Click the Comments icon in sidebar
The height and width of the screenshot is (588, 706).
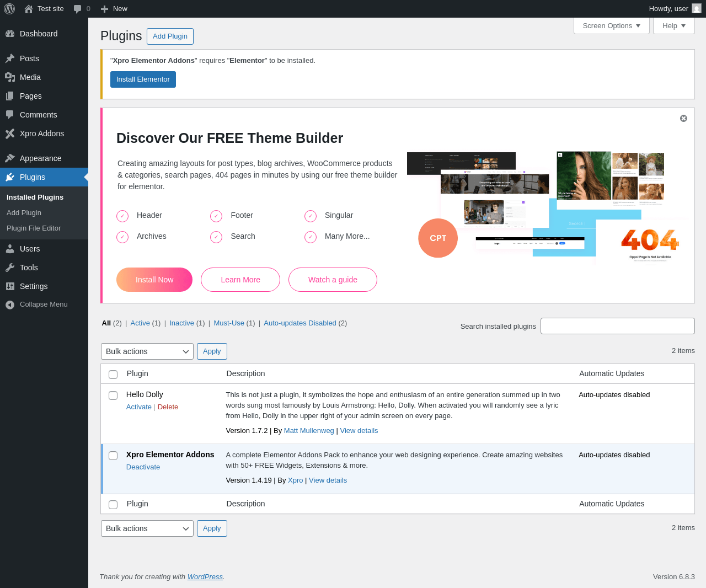click(x=10, y=115)
